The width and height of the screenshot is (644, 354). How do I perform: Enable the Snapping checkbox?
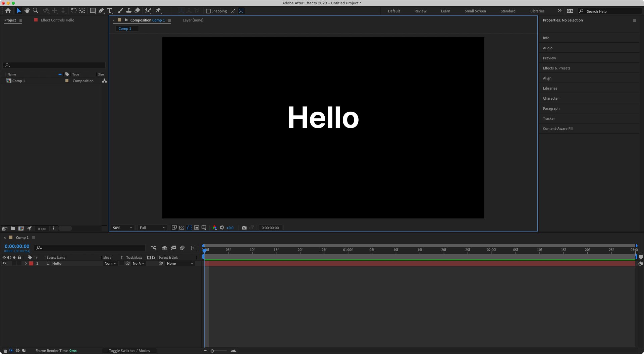208,11
